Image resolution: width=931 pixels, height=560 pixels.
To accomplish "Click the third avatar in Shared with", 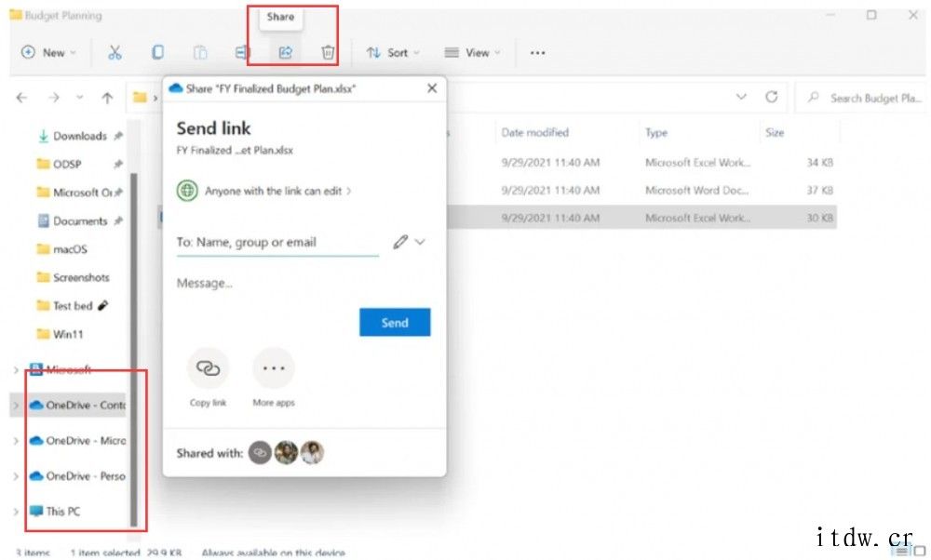I will (312, 453).
